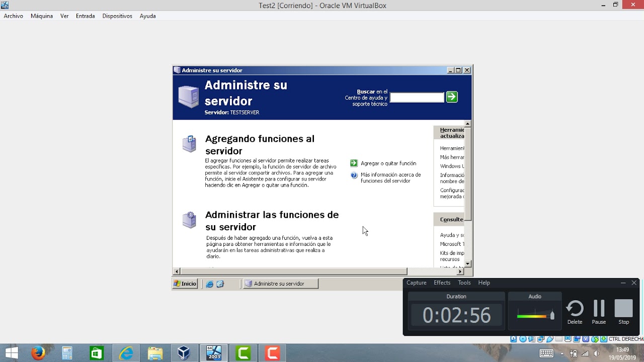Open the Ayuda menu in VirtualBox
The height and width of the screenshot is (362, 644).
(x=148, y=16)
